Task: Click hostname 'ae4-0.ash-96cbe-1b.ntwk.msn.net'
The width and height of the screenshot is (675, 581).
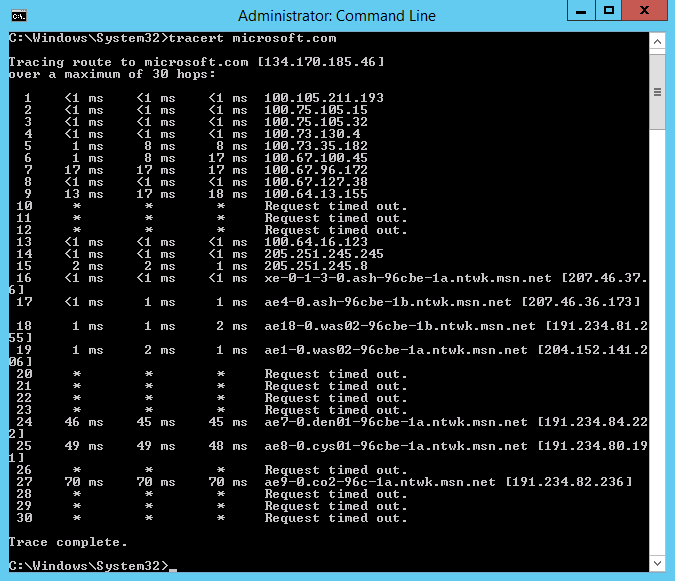Action: point(388,302)
